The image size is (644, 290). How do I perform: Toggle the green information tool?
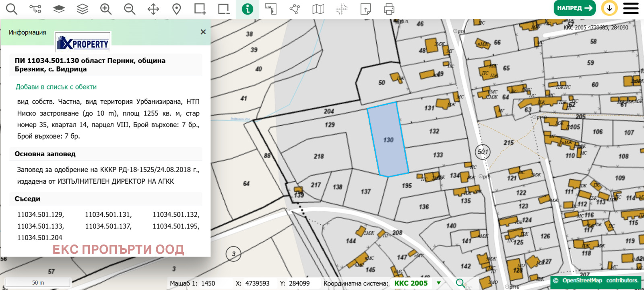(248, 9)
